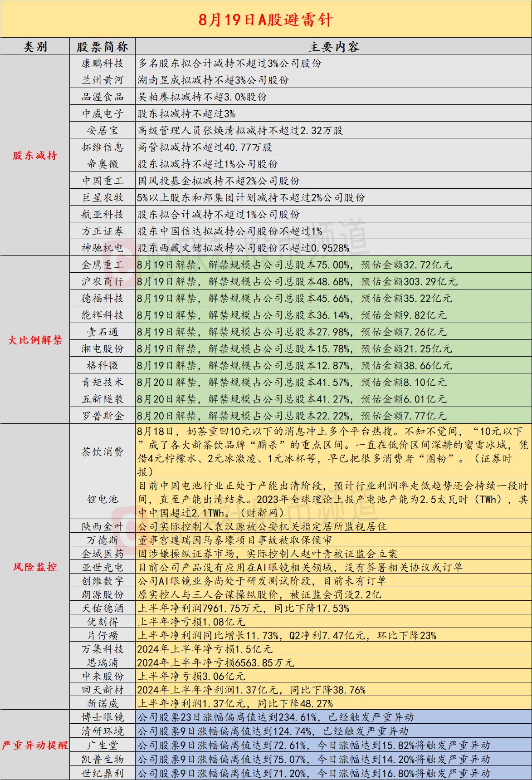
Task: Click the "严重异动提醒" category cell
Action: pyautogui.click(x=35, y=745)
